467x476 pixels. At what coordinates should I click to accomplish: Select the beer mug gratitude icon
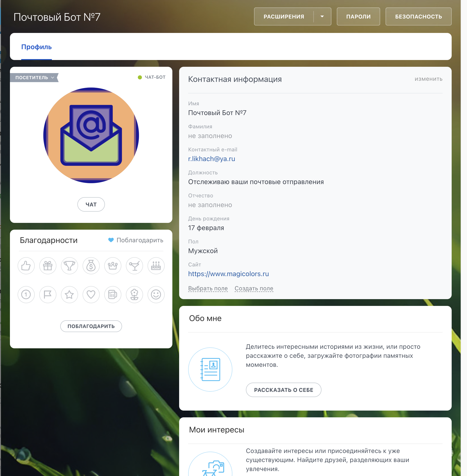113,294
